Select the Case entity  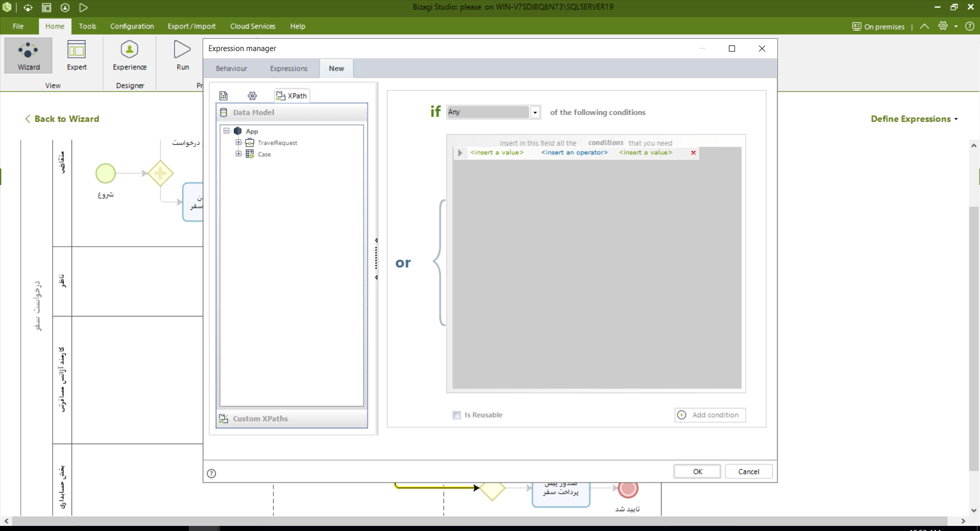tap(264, 154)
